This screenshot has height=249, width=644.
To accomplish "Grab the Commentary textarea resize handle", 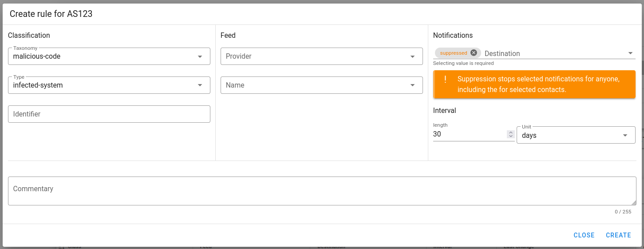I will pyautogui.click(x=634, y=203).
